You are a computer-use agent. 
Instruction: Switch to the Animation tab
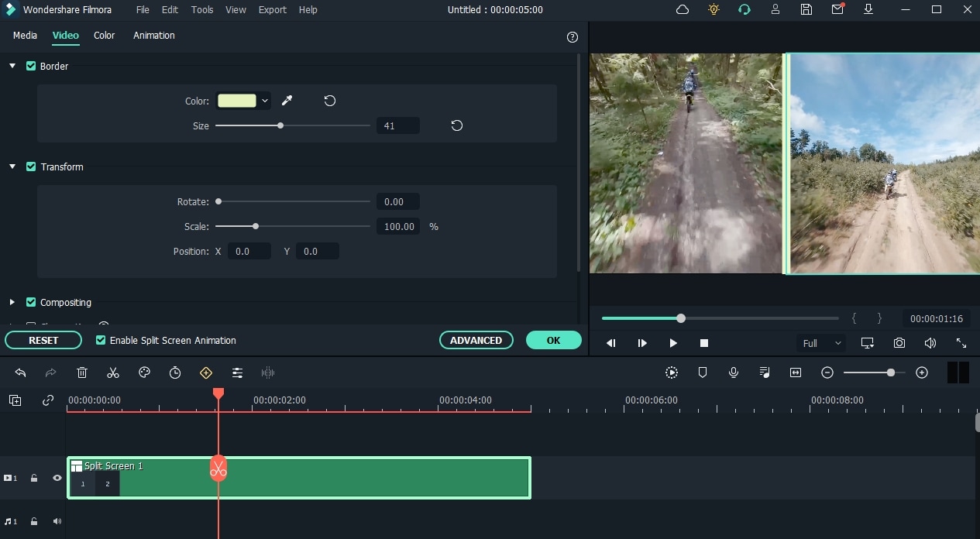click(154, 36)
